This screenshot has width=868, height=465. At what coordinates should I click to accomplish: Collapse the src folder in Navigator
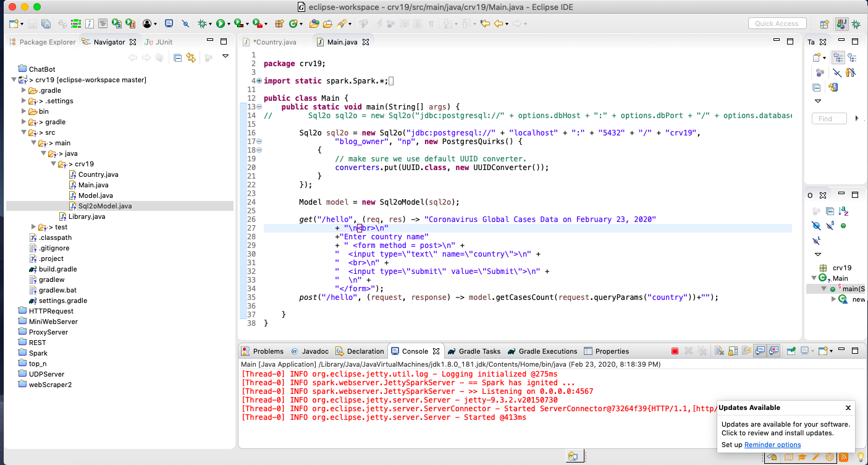click(x=23, y=132)
